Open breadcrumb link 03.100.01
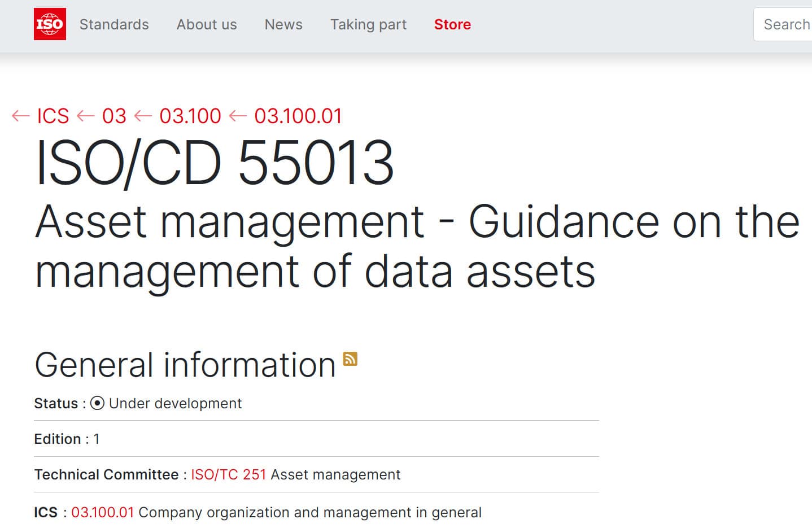This screenshot has height=528, width=812. click(x=298, y=116)
